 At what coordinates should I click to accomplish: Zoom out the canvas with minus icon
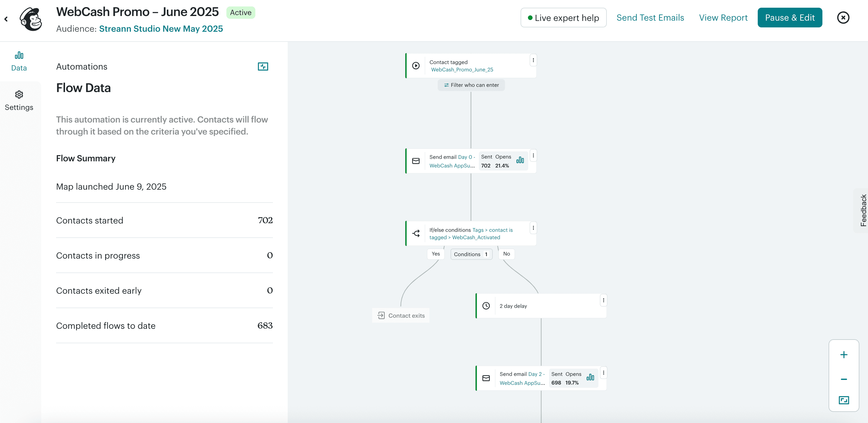click(843, 379)
